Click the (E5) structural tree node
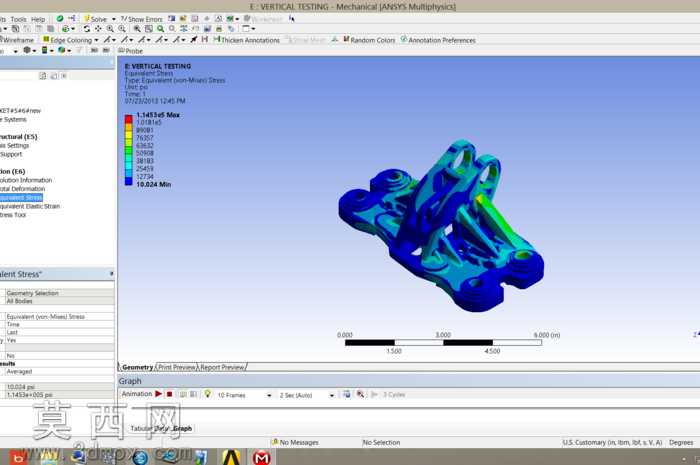Screen dimensions: 700x465 pos(19,137)
